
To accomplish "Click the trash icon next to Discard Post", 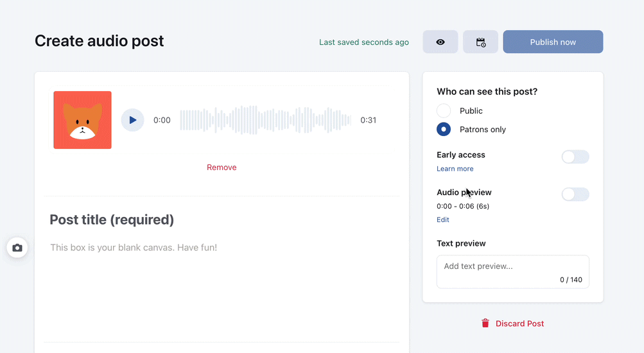I will click(485, 323).
